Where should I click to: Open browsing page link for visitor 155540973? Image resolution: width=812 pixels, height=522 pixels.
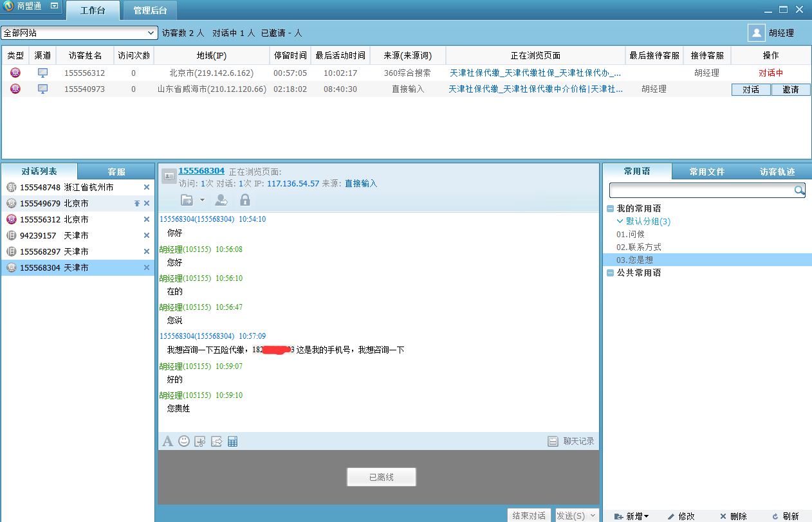tap(535, 89)
